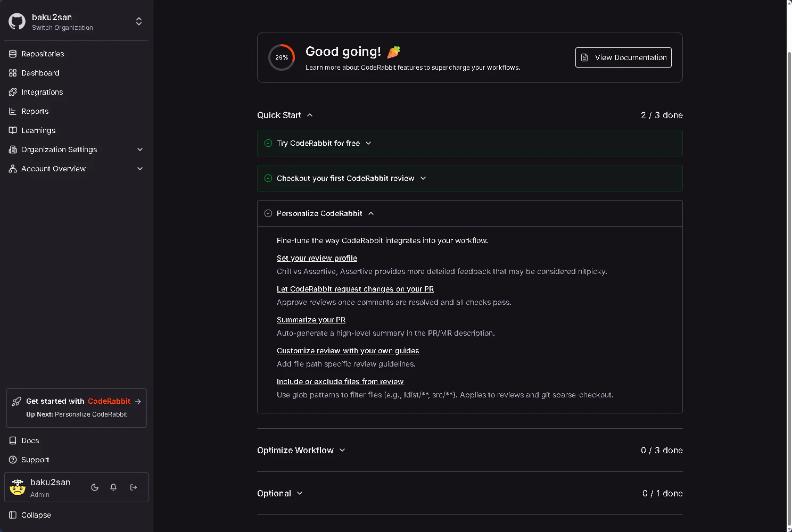Image resolution: width=792 pixels, height=532 pixels.
Task: Toggle the Try CodeRabbit for free checkmark
Action: point(268,143)
